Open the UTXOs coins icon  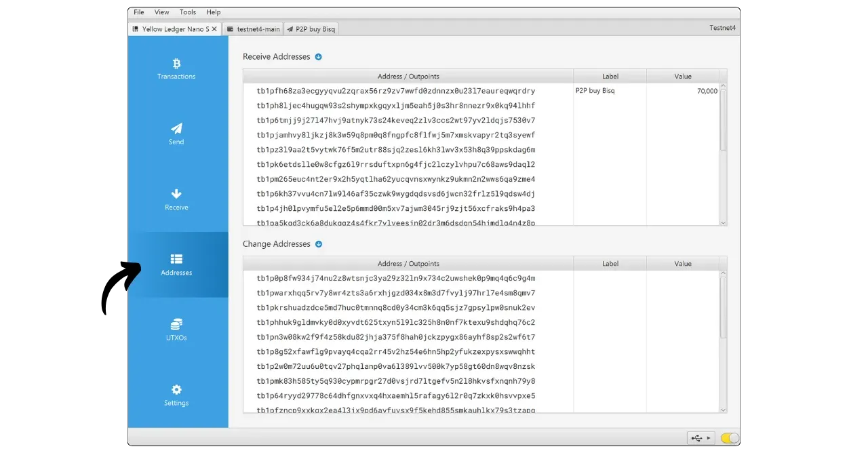click(x=176, y=324)
